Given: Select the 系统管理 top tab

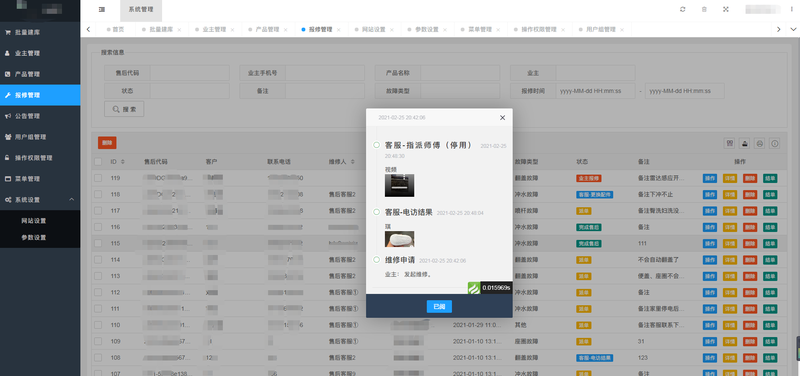Looking at the screenshot, I should click(141, 10).
